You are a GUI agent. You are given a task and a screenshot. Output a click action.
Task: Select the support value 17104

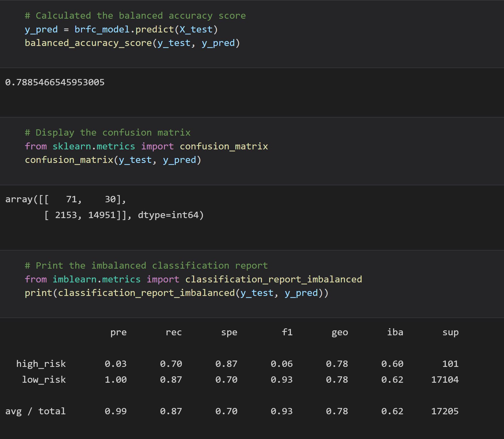(445, 379)
